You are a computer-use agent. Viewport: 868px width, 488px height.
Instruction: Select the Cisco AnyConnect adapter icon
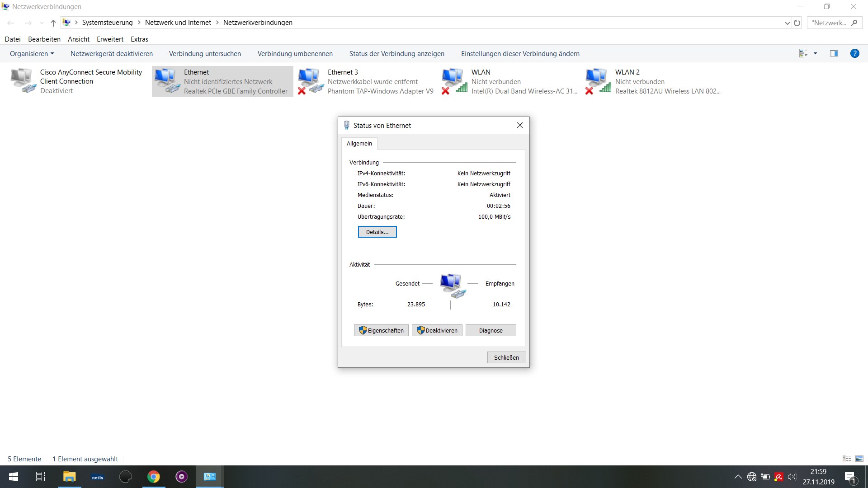coord(23,81)
